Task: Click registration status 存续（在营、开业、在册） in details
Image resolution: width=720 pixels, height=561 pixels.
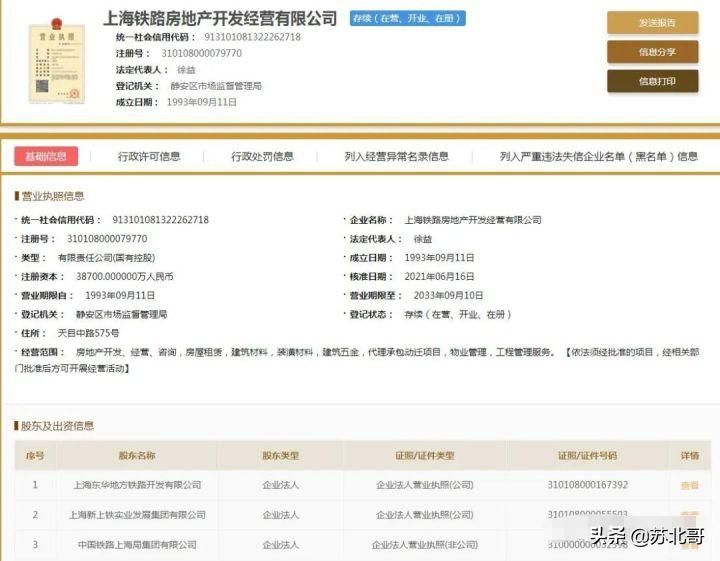Action: [x=458, y=314]
